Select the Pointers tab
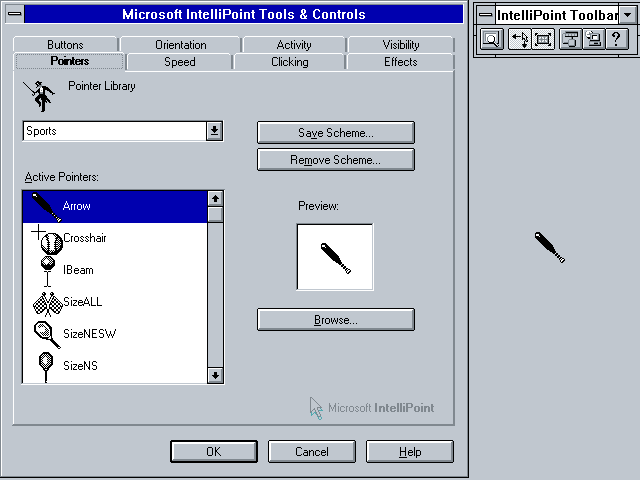This screenshot has height=480, width=640. pos(69,61)
